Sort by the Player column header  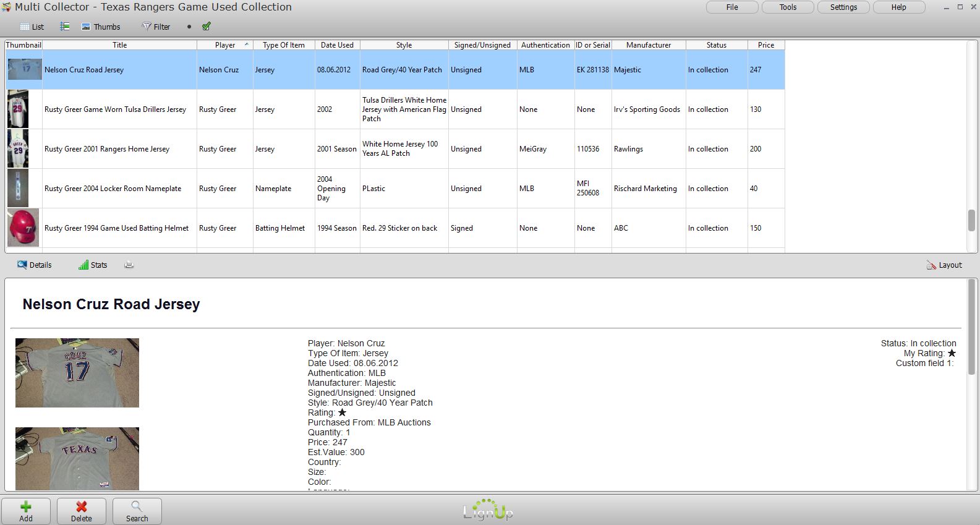[225, 45]
